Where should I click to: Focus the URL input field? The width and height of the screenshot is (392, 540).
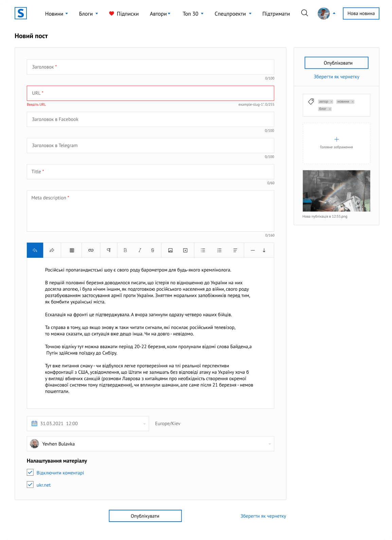[150, 93]
